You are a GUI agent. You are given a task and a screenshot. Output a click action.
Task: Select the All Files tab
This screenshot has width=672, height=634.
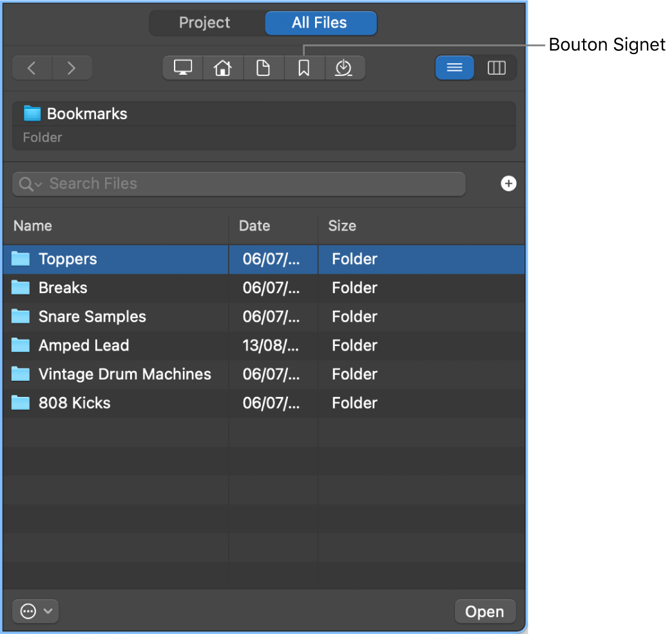coord(320,23)
